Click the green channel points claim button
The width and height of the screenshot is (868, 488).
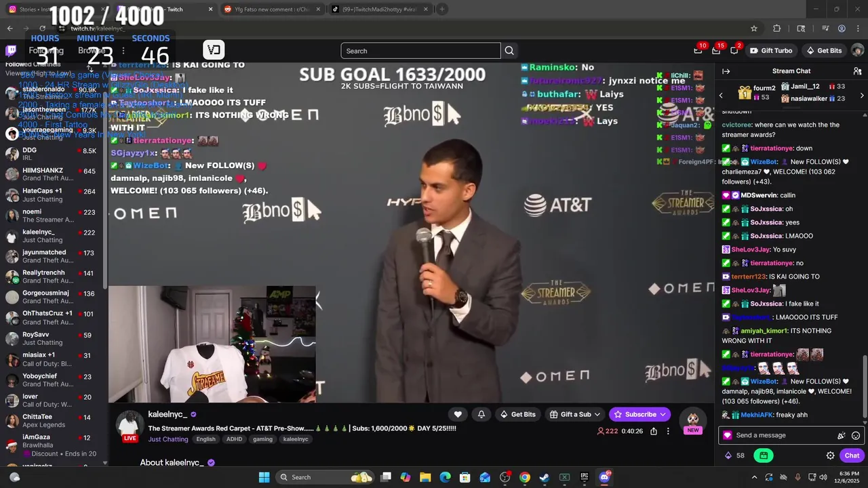click(x=764, y=455)
